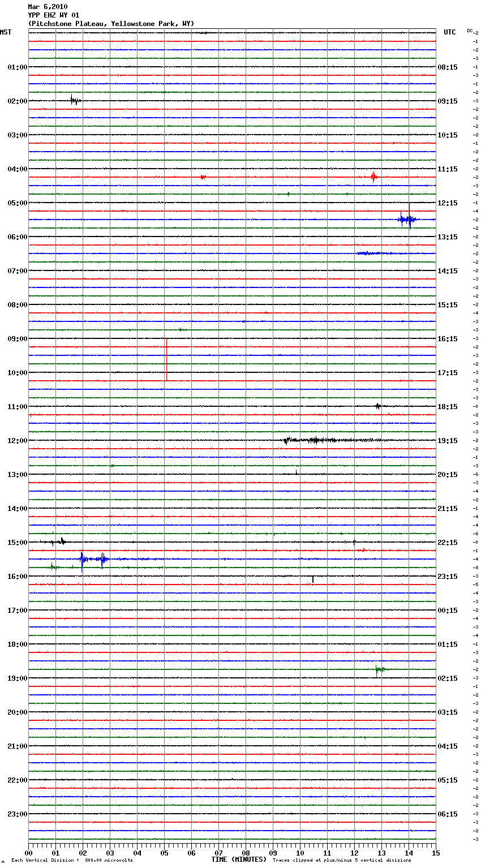Click the '12:15' UTC time label

click(x=448, y=203)
